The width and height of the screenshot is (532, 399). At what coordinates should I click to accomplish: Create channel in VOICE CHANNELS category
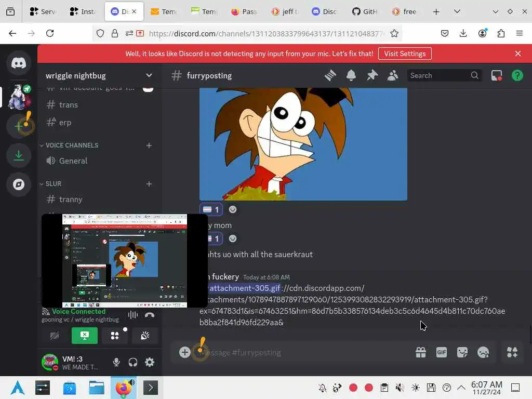coord(149,145)
